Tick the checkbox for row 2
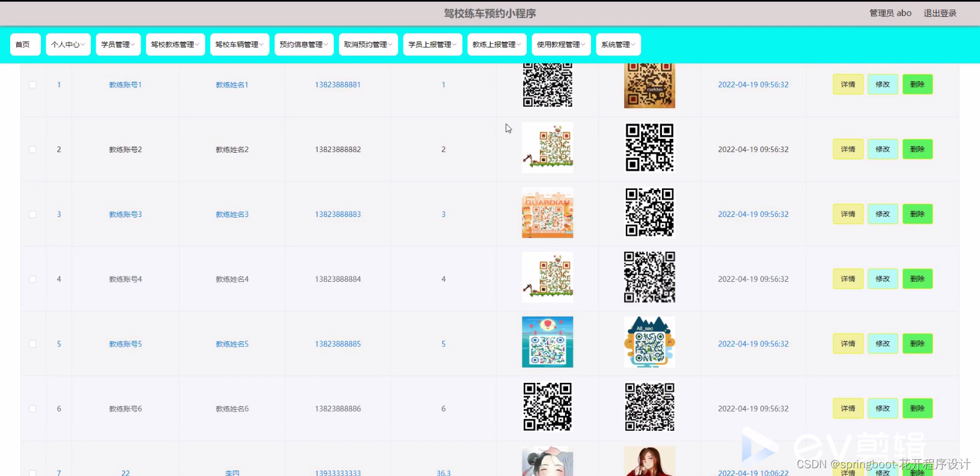The height and width of the screenshot is (476, 980). [33, 150]
